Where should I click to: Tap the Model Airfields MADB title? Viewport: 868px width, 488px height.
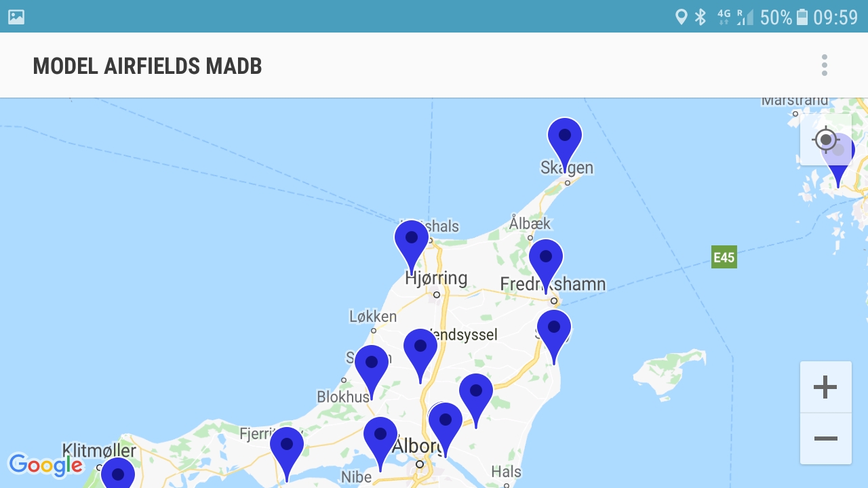click(147, 66)
